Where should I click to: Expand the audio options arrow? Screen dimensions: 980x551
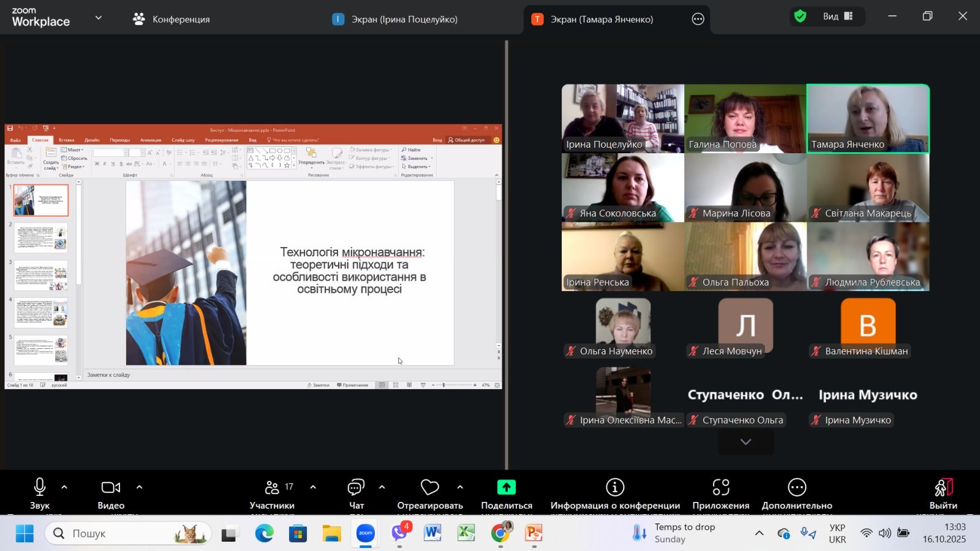coord(64,487)
